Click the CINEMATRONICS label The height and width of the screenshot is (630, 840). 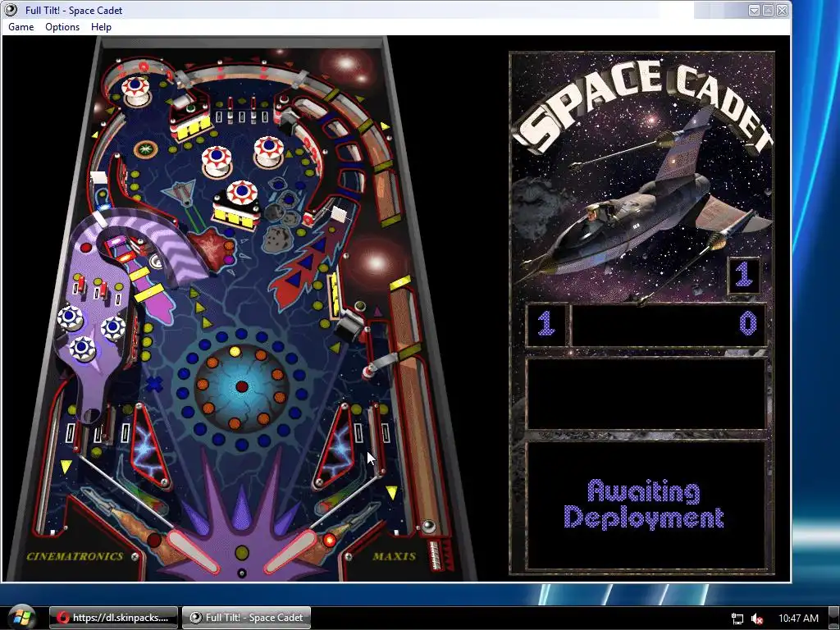75,556
